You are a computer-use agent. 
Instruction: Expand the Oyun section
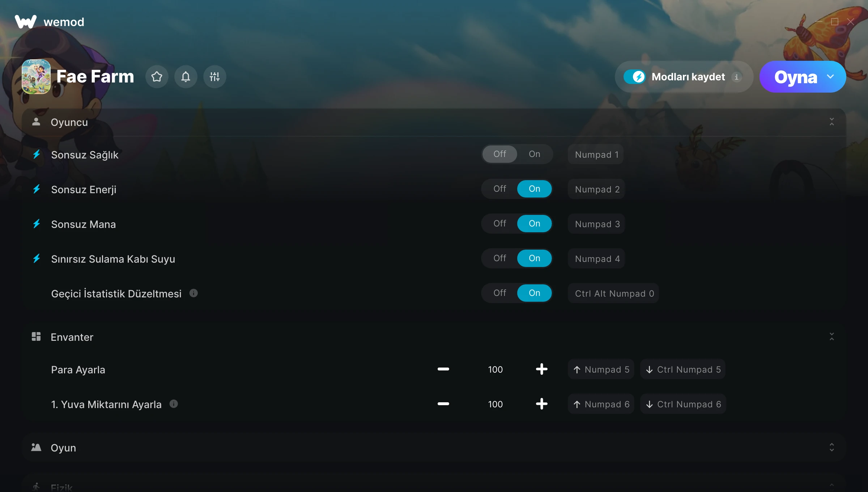[832, 448]
